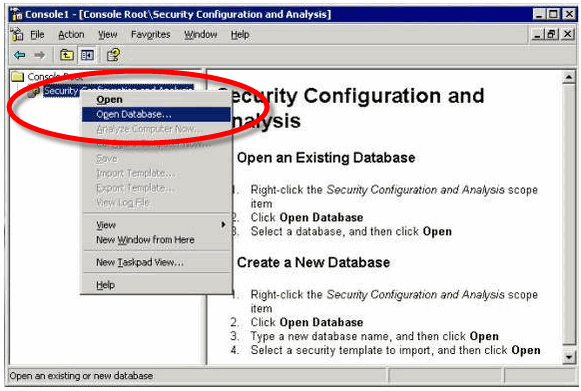The height and width of the screenshot is (391, 581).
Task: Click text Select a database, and then click Open
Action: pos(351,232)
